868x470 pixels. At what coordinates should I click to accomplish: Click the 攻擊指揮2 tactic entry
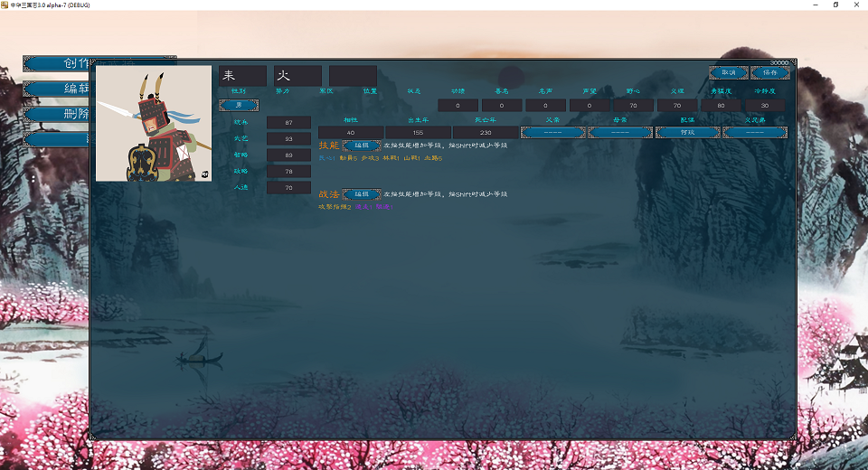click(x=335, y=207)
